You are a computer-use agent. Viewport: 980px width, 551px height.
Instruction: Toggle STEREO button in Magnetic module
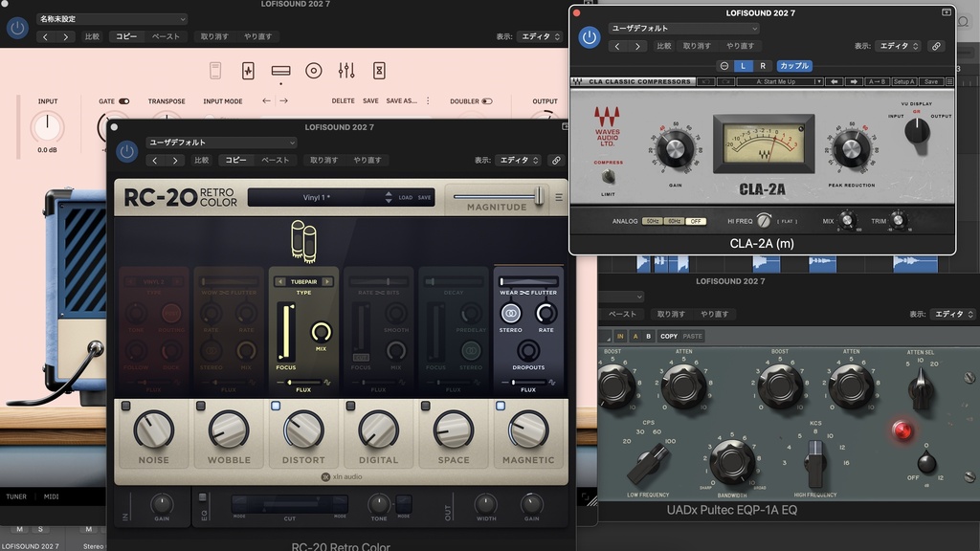click(511, 314)
